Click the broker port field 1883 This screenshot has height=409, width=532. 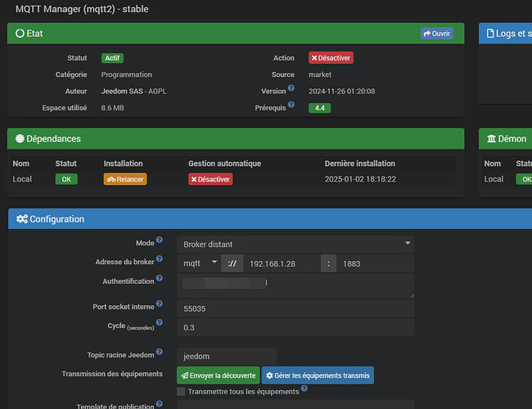375,263
